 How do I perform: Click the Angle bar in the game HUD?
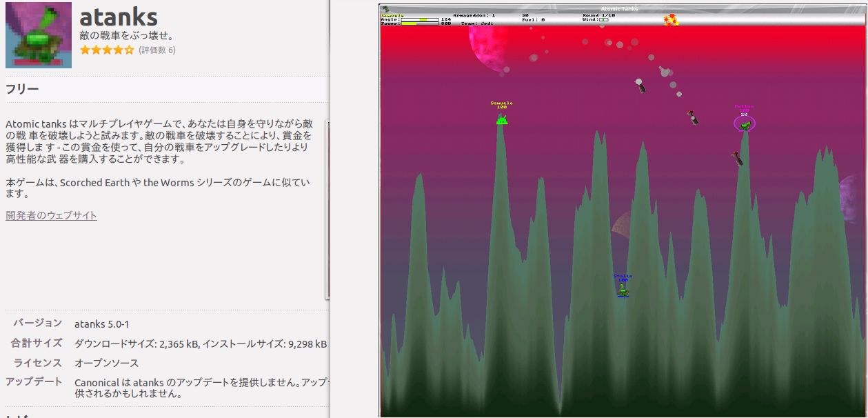click(420, 19)
